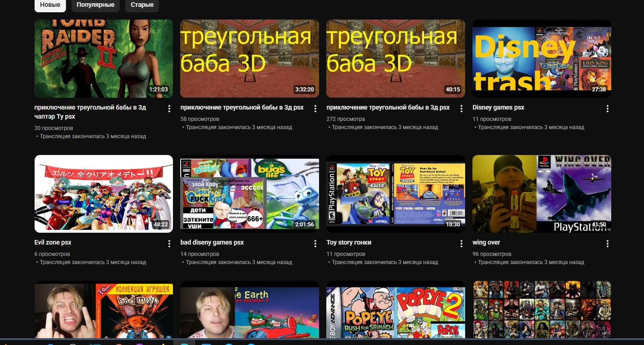Click the '96 просмотров' view count

492,254
